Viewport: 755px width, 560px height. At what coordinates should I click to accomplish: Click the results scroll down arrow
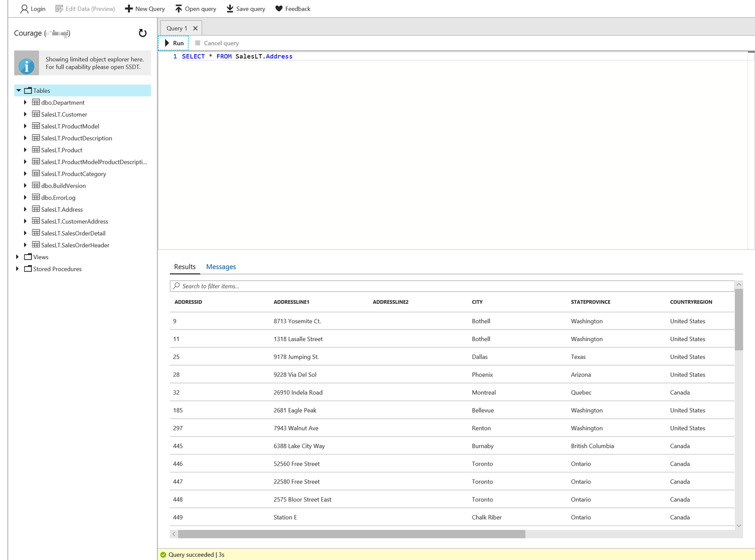pyautogui.click(x=739, y=525)
